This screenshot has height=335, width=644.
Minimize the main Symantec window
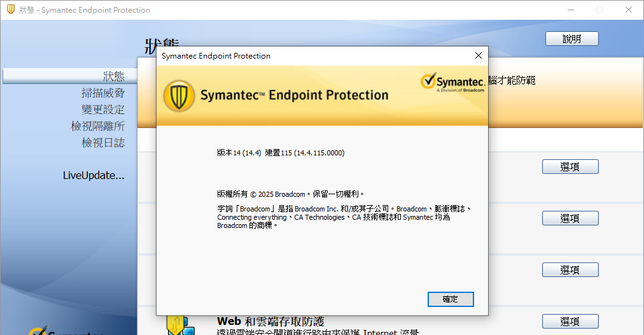[x=569, y=10]
